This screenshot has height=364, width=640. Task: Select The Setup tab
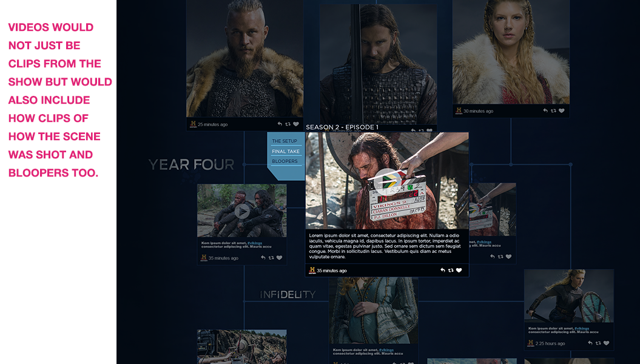[285, 141]
